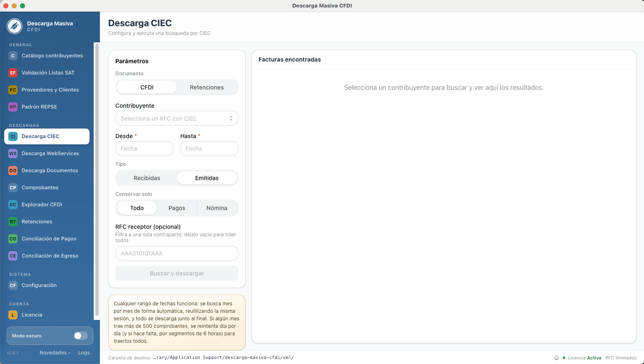Select the Pagos filter option
The image size is (644, 364).
pos(177,208)
